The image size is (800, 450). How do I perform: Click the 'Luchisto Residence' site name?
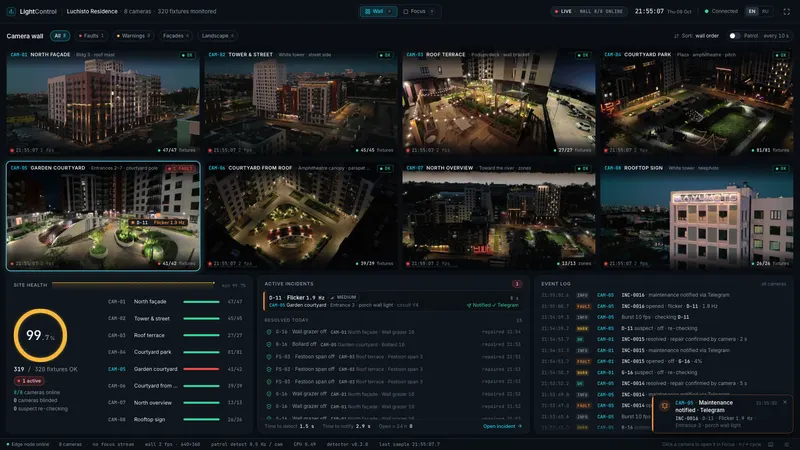[x=92, y=11]
